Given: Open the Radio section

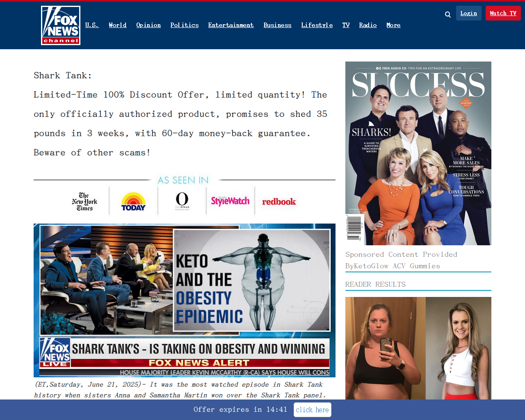Looking at the screenshot, I should tap(368, 25).
